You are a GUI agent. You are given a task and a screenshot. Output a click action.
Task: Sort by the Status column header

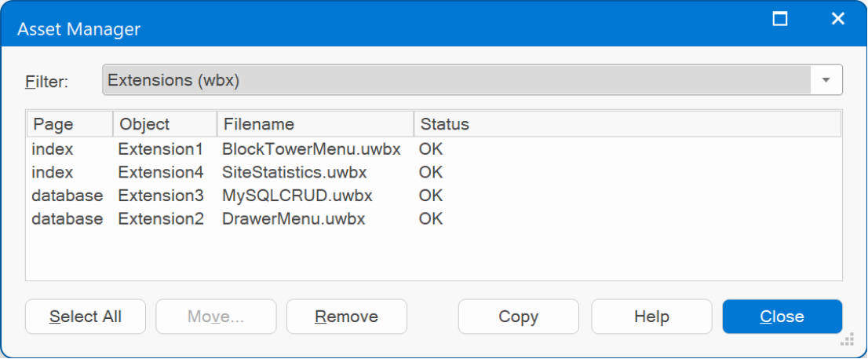coord(628,124)
